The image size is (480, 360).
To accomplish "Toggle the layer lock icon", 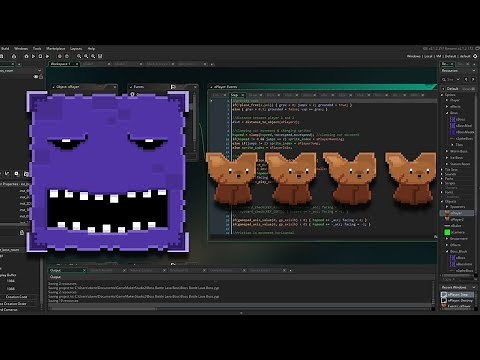I will [41, 77].
